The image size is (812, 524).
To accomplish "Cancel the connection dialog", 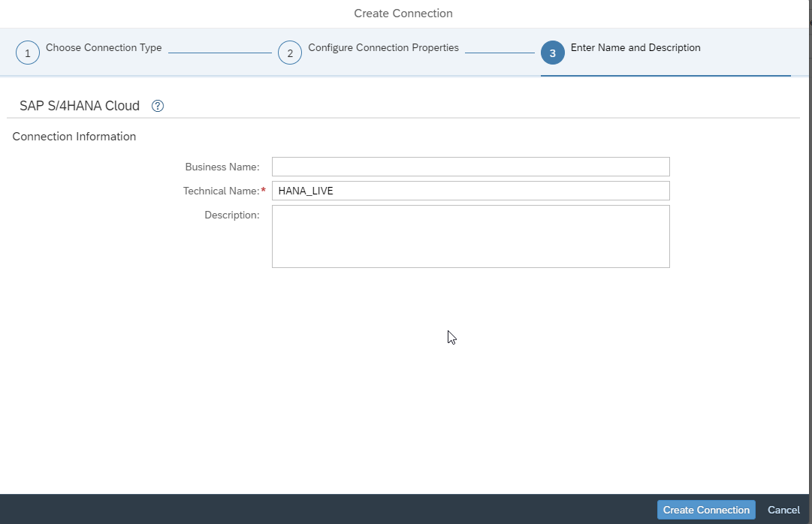I will coord(783,510).
